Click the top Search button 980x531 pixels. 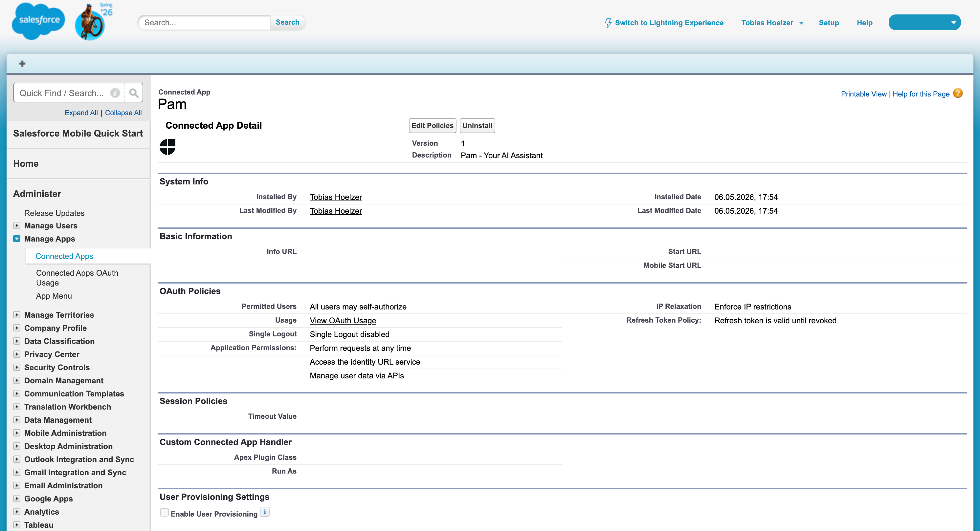288,22
